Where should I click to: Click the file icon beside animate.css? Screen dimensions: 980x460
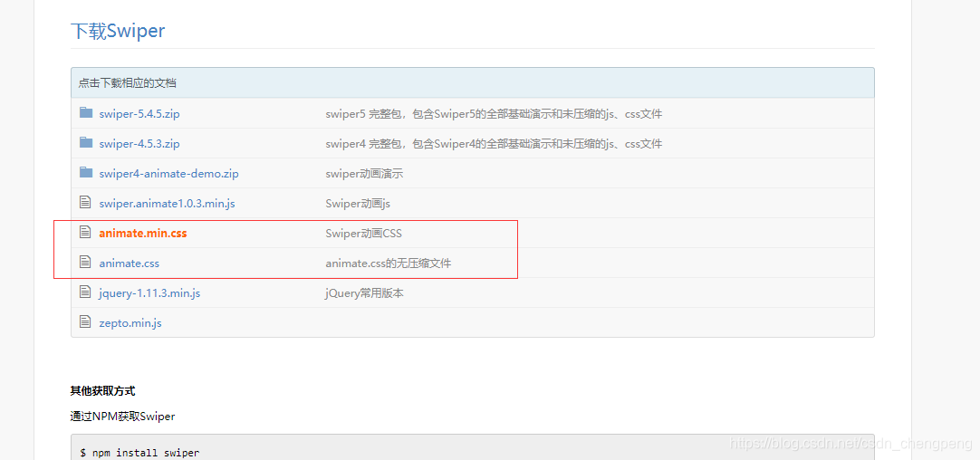pos(86,264)
